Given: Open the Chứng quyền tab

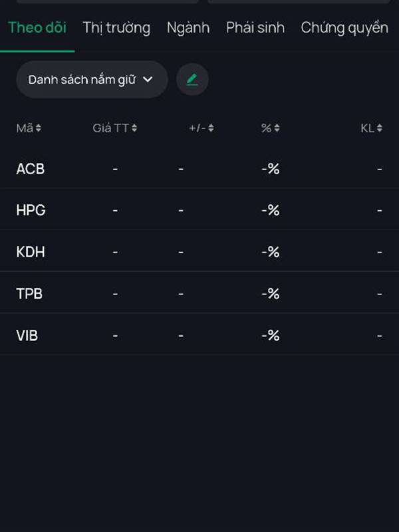Looking at the screenshot, I should [x=344, y=28].
